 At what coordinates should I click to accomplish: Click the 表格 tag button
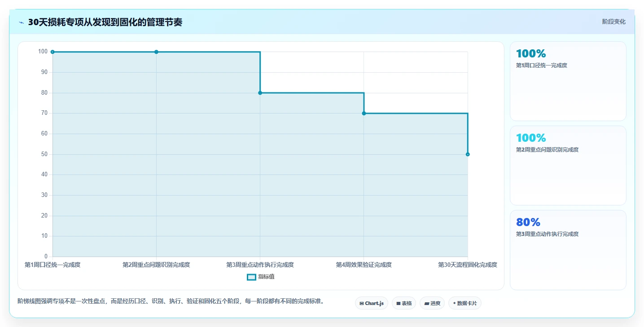pyautogui.click(x=404, y=303)
